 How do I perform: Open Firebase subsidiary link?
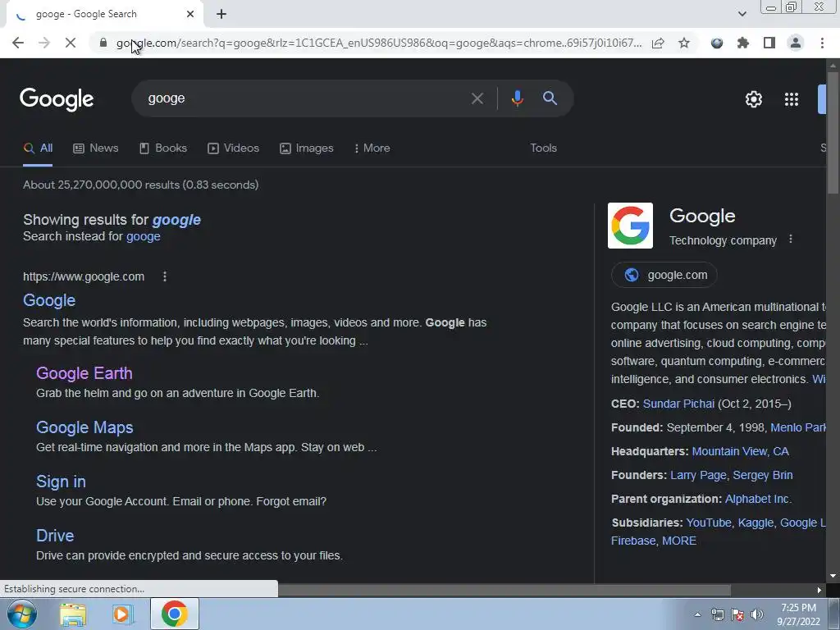point(633,541)
